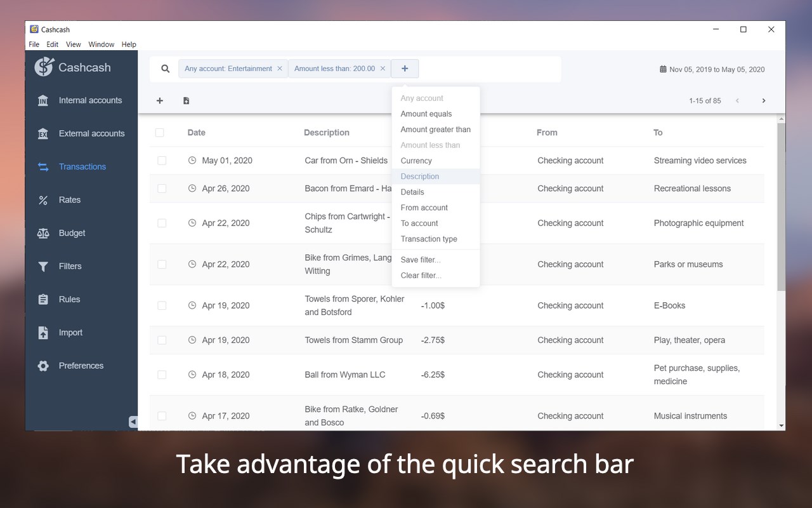
Task: Select Amount greater than filter option
Action: pyautogui.click(x=436, y=130)
